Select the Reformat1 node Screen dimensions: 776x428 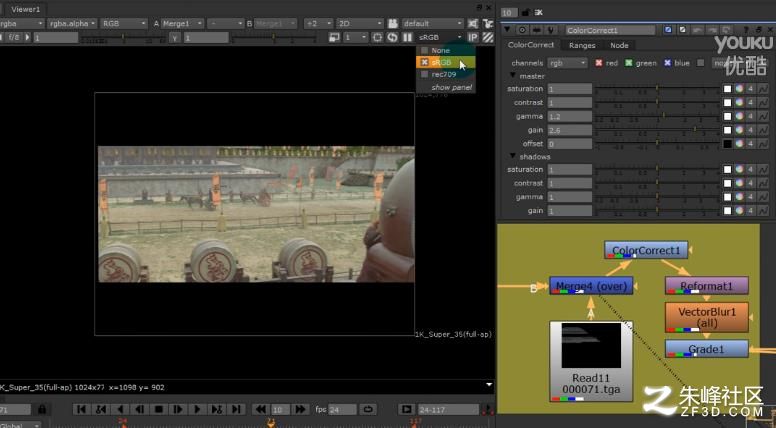coord(706,285)
